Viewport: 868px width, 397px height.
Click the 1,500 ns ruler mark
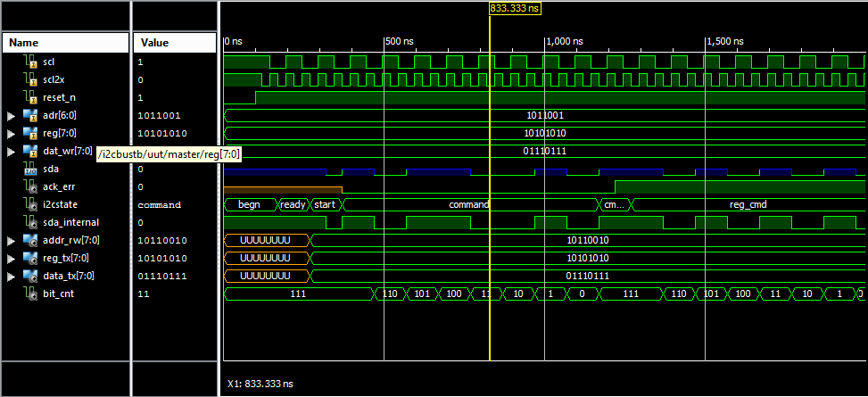click(725, 42)
